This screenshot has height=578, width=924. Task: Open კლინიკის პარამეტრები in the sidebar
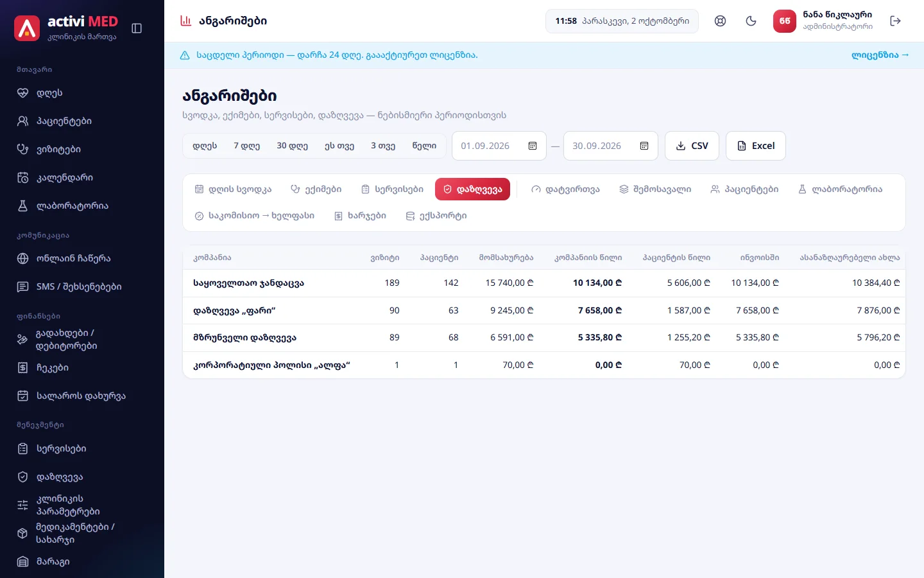(x=82, y=505)
